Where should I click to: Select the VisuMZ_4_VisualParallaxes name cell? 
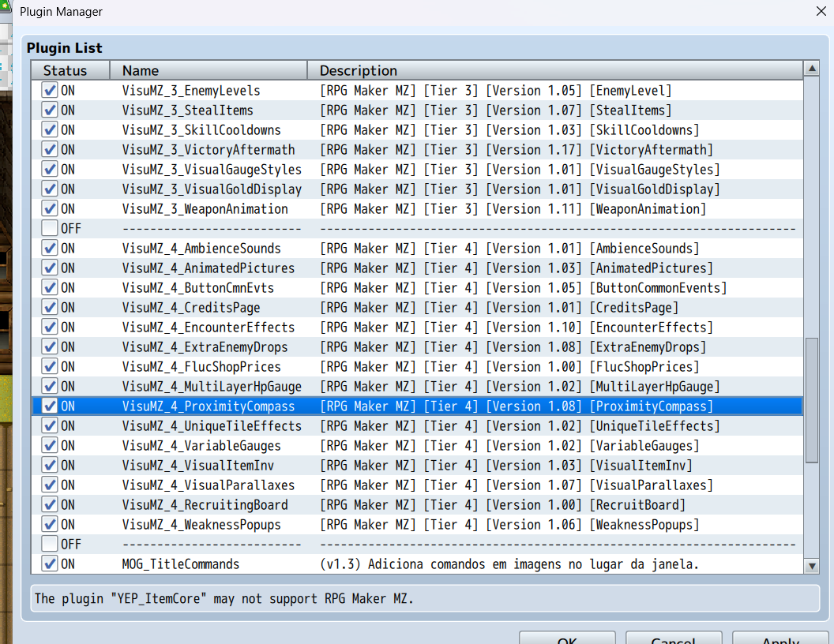[208, 485]
